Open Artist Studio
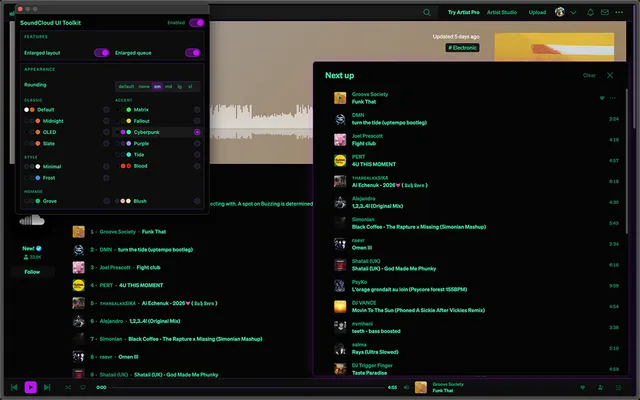 [x=502, y=12]
